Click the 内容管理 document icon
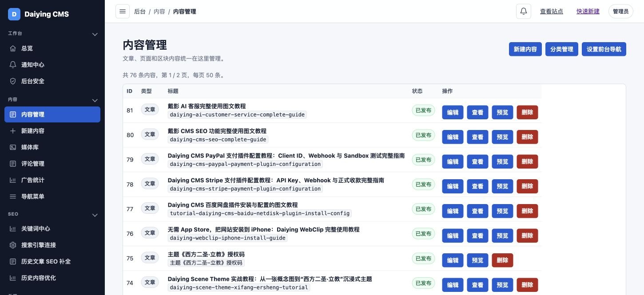 coord(13,114)
